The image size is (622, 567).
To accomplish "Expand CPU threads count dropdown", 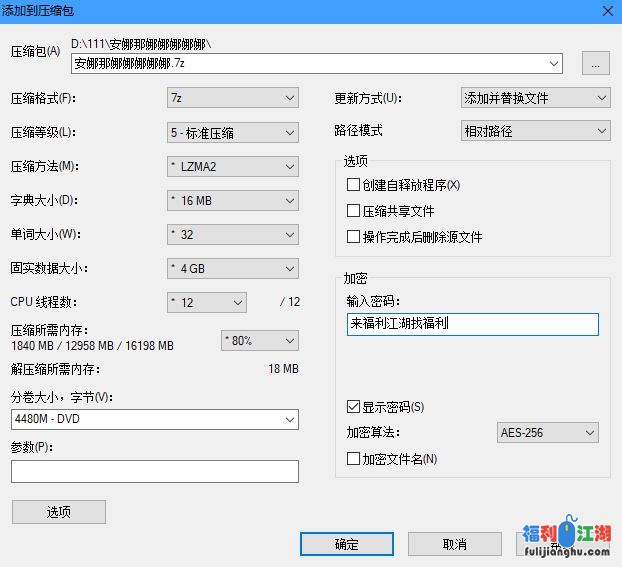I will tap(206, 302).
